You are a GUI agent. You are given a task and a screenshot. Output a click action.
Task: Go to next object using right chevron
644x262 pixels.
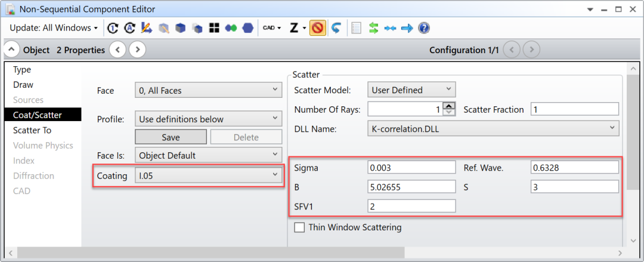coord(137,50)
